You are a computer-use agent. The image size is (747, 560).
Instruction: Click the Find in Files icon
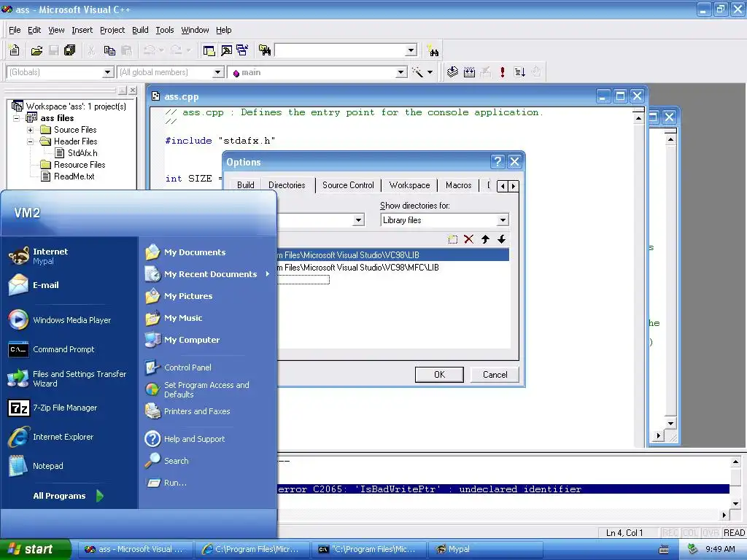tap(264, 50)
